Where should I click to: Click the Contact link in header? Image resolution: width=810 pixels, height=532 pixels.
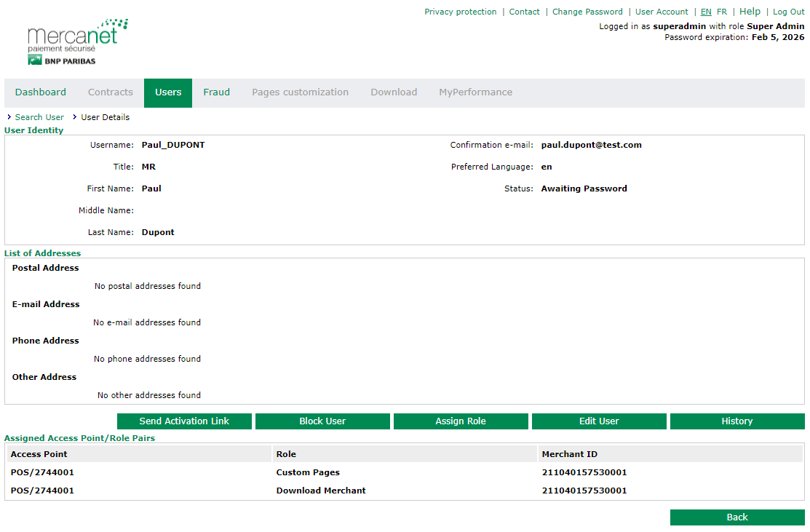point(524,12)
